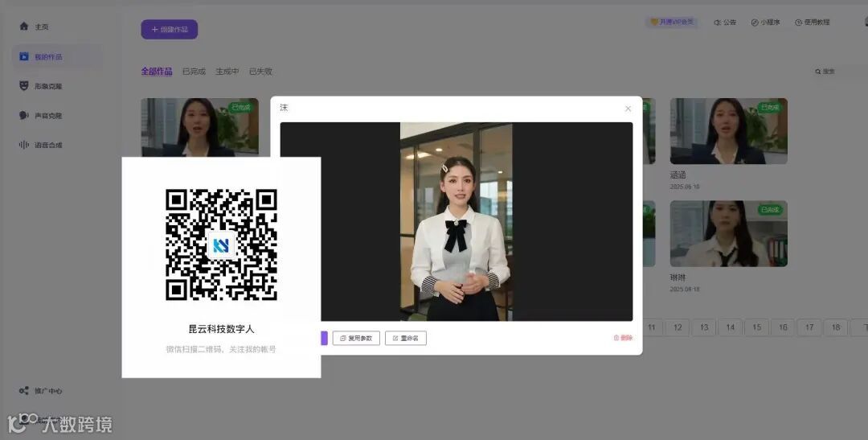Screen dimensions: 868x440
Task: Open 语音合成 waveform sidebar item
Action: [40, 145]
